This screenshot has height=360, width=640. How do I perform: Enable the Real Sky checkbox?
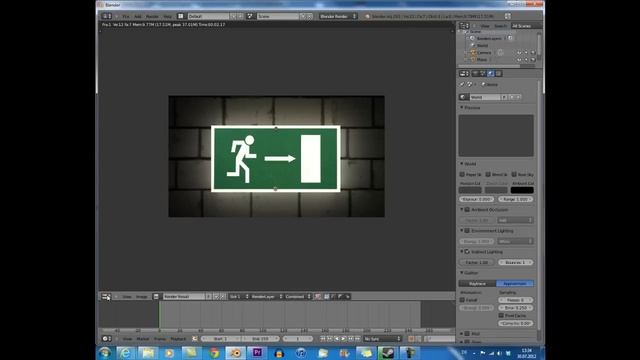coord(514,174)
